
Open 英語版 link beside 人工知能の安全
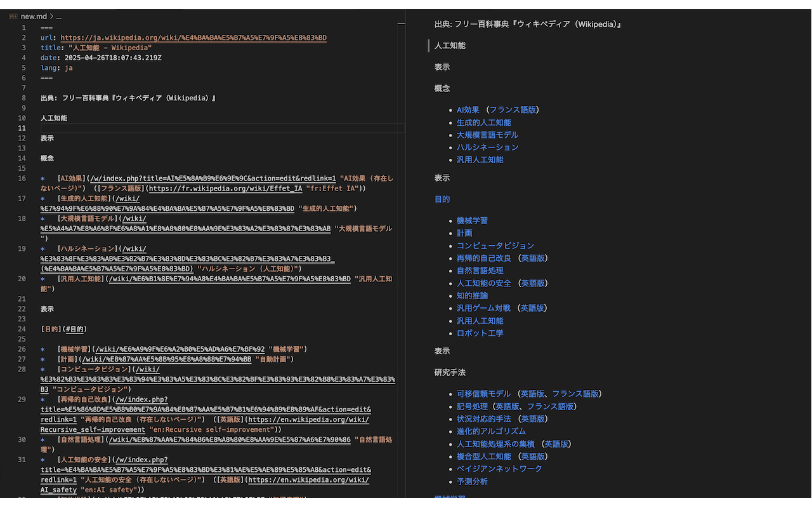point(532,283)
